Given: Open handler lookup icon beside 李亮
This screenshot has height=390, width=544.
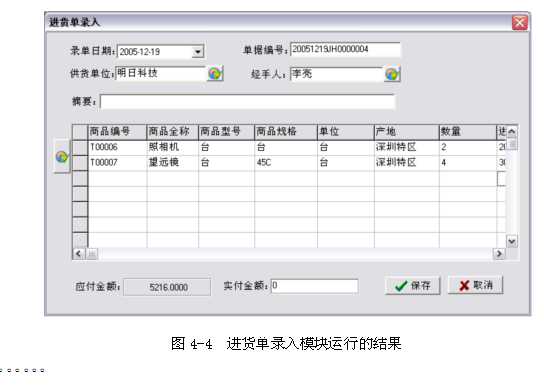Looking at the screenshot, I should point(392,74).
